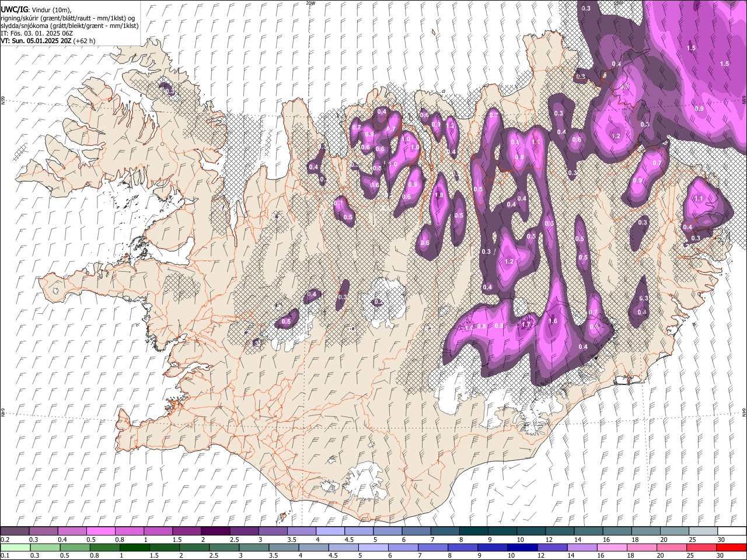Click the "2.5" label under the snow legend
The image size is (747, 560).
(235, 540)
